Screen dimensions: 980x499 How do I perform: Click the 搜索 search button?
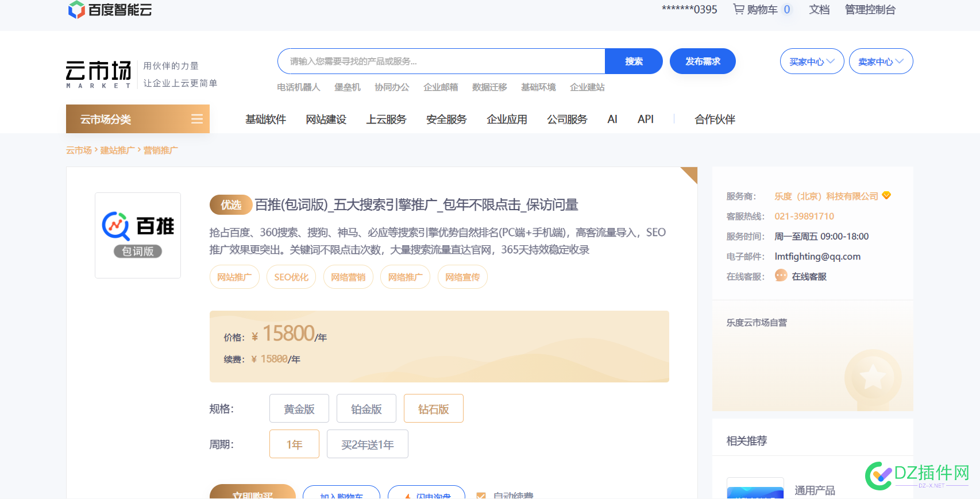tap(634, 61)
